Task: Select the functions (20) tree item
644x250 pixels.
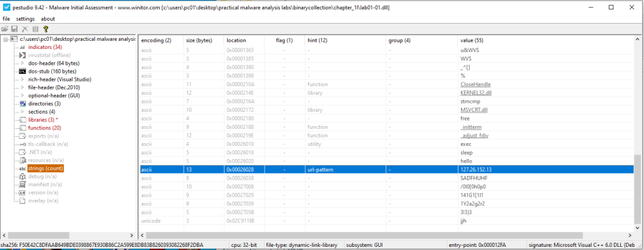Action: 45,128
